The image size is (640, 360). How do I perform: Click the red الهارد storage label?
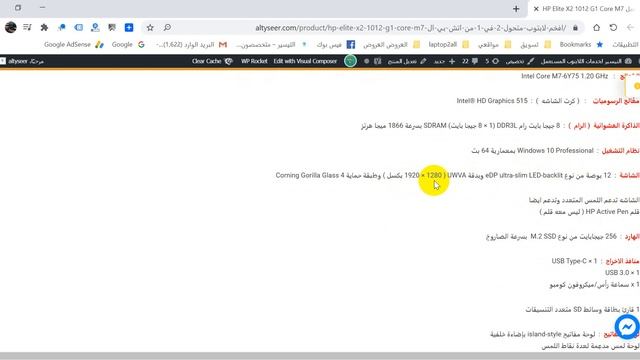(632, 236)
